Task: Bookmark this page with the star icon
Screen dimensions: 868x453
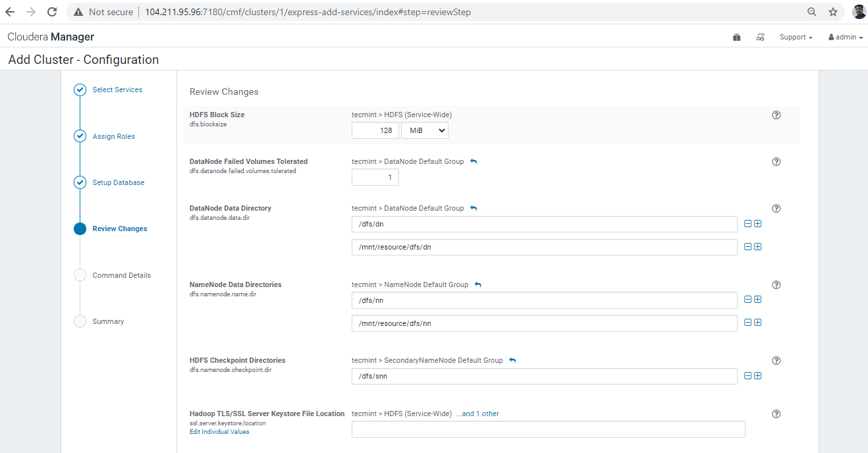Action: (832, 12)
